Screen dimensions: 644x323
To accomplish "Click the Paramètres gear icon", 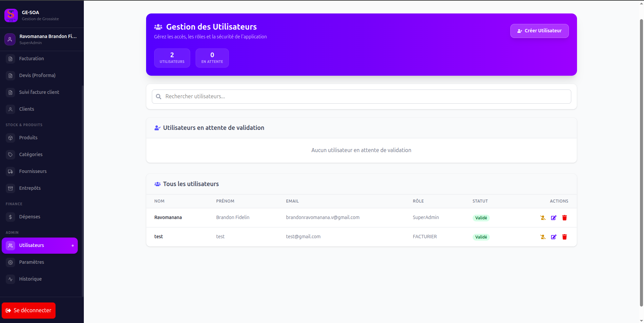I will [10, 262].
